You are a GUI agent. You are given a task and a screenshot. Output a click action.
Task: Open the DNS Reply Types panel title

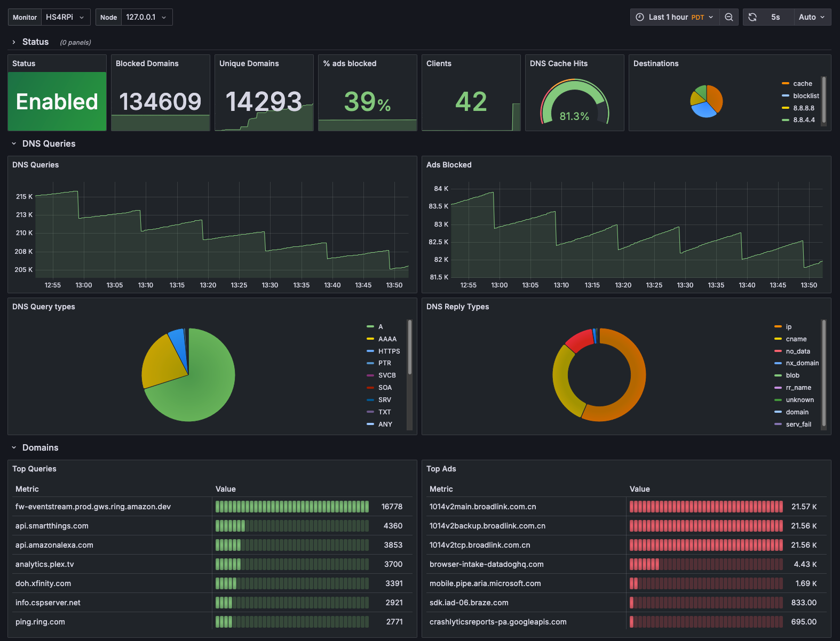pos(457,307)
